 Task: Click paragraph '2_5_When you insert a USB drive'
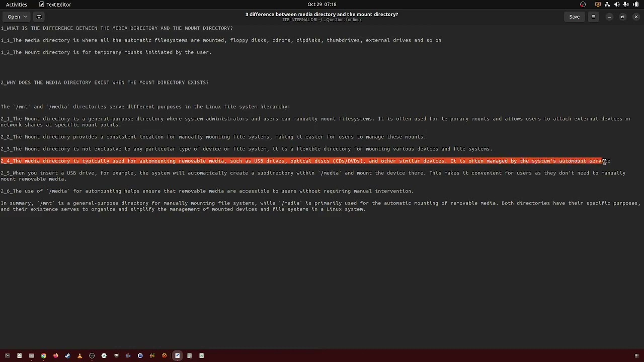313,176
